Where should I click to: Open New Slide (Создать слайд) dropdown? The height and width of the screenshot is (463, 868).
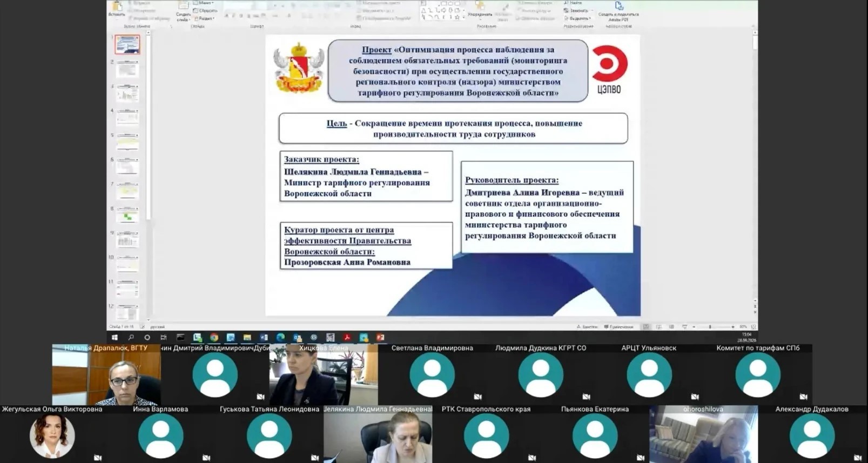183,17
